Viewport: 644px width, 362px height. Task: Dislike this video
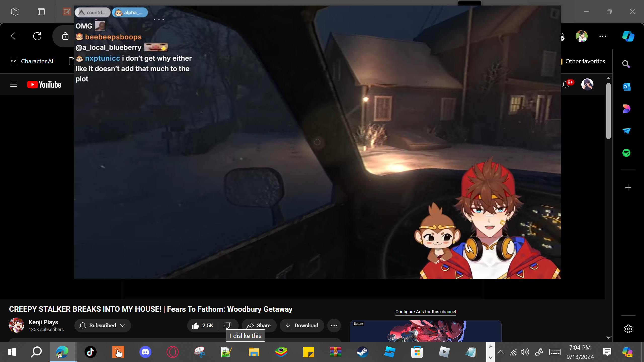(x=228, y=326)
